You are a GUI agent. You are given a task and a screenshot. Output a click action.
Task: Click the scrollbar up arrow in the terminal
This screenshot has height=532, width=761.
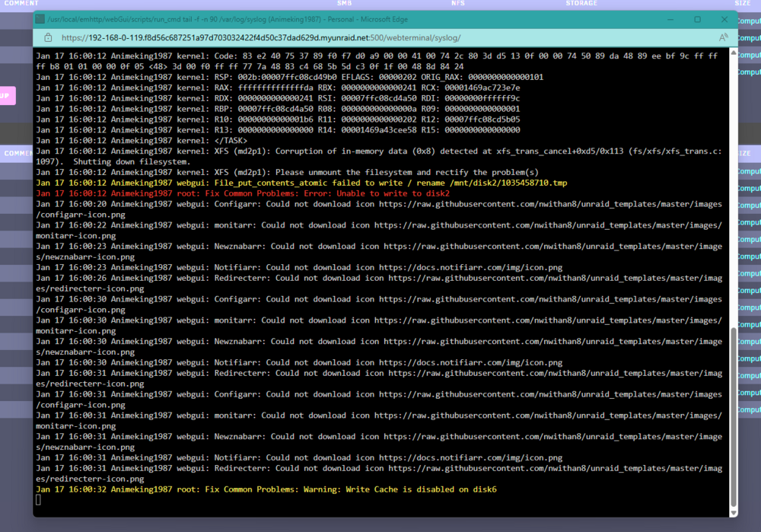[734, 52]
